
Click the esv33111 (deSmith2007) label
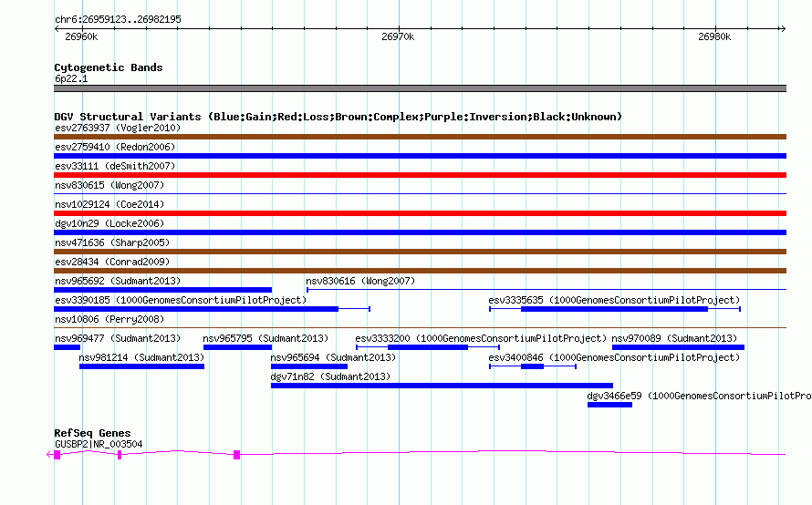[x=115, y=166]
